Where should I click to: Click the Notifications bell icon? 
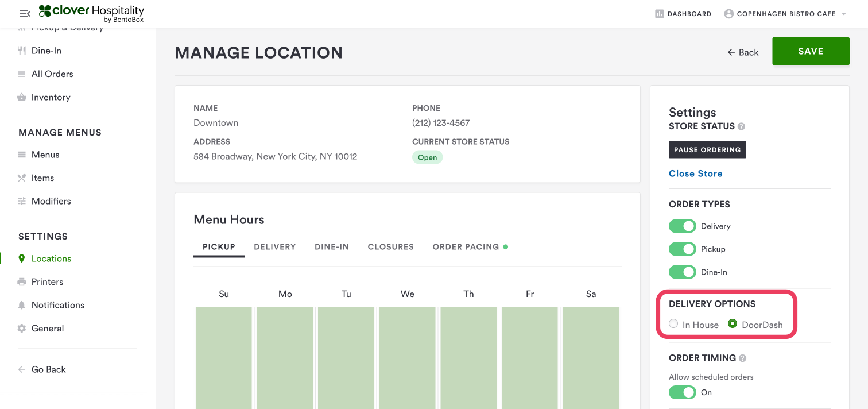(22, 305)
